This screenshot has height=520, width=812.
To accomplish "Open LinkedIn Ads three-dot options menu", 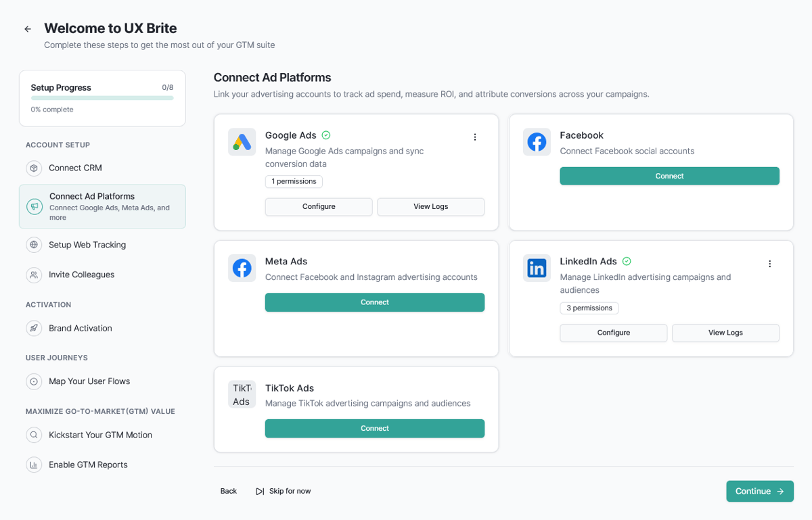I will (x=769, y=264).
